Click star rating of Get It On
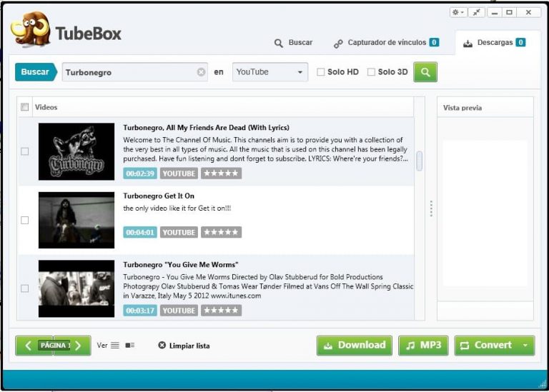Screen dimensions: 549x392 click(222, 232)
